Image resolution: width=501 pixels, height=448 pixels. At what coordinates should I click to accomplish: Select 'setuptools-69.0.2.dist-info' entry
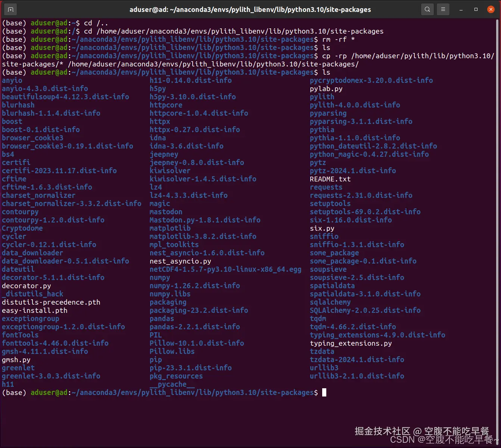click(x=365, y=212)
